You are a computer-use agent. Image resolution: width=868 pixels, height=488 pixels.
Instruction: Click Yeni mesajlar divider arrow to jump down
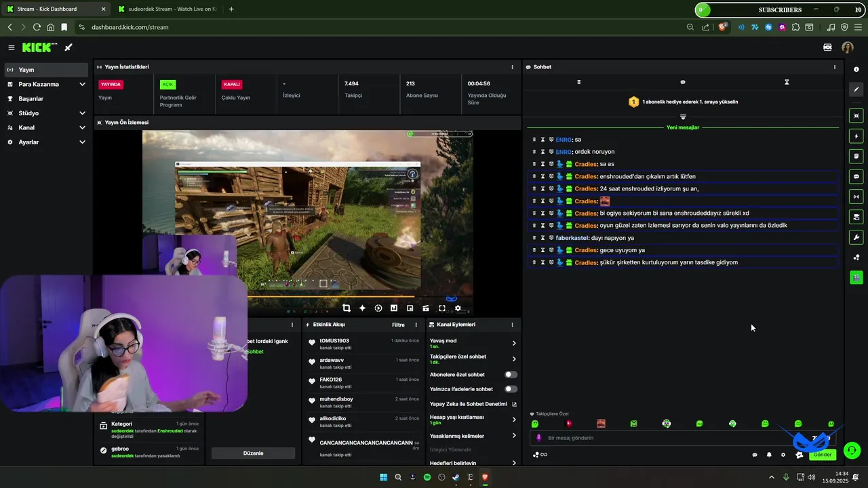pos(683,117)
